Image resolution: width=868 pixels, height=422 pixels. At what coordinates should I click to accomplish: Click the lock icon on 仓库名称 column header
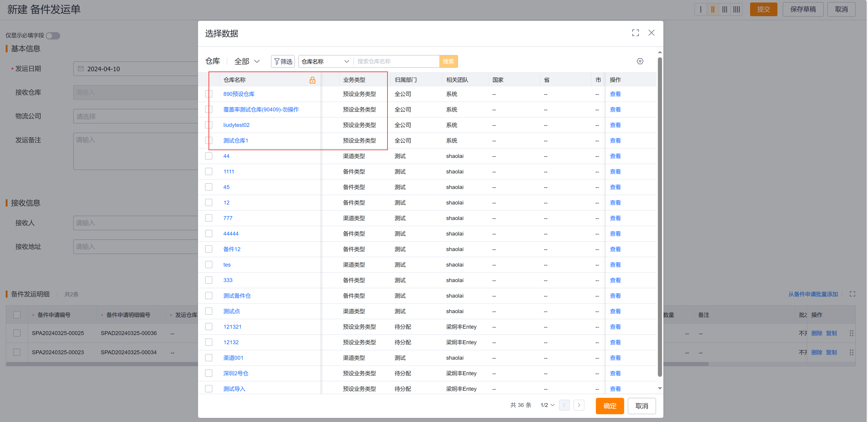(312, 80)
